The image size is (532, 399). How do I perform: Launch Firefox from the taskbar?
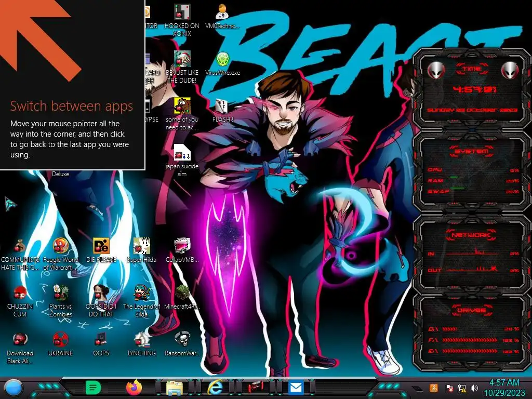pos(134,388)
